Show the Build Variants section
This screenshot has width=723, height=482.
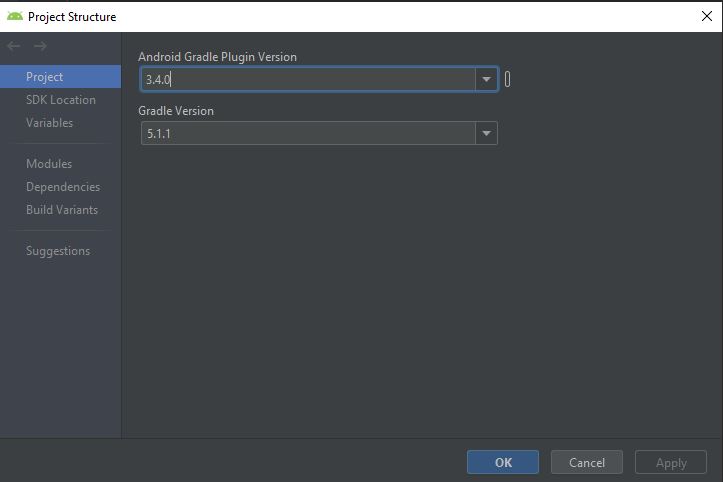pyautogui.click(x=62, y=210)
